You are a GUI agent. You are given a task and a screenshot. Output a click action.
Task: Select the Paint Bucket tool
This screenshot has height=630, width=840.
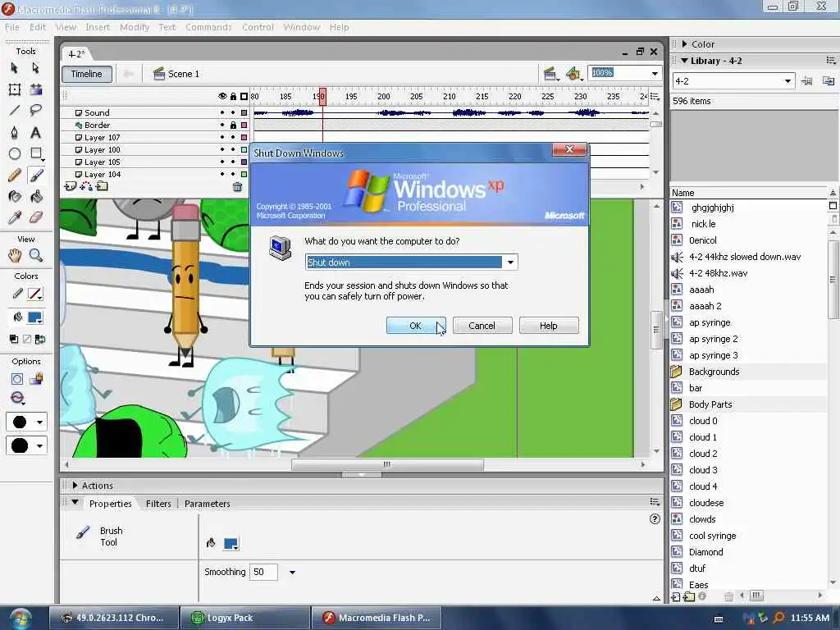(x=36, y=197)
